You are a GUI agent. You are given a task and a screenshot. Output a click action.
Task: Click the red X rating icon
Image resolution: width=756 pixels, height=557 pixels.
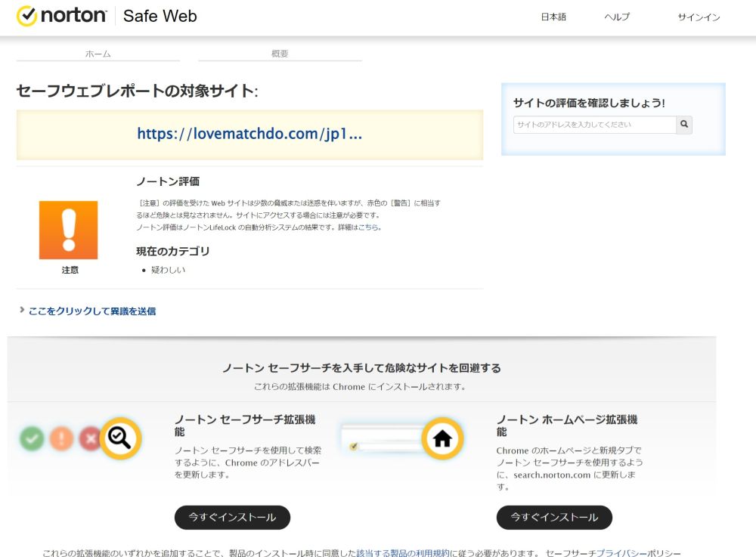click(90, 438)
